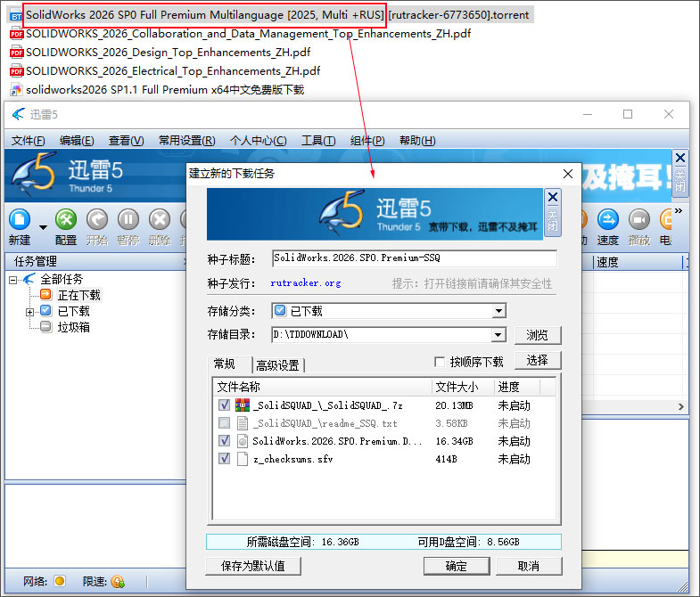Switch to the 常规 tab
Image resolution: width=700 pixels, height=597 pixels.
tap(225, 364)
